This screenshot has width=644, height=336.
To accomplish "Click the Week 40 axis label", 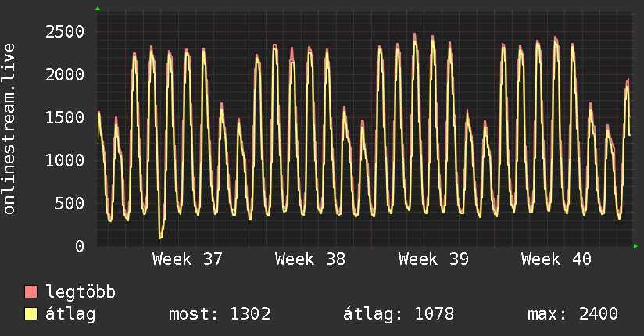I will pos(556,259).
